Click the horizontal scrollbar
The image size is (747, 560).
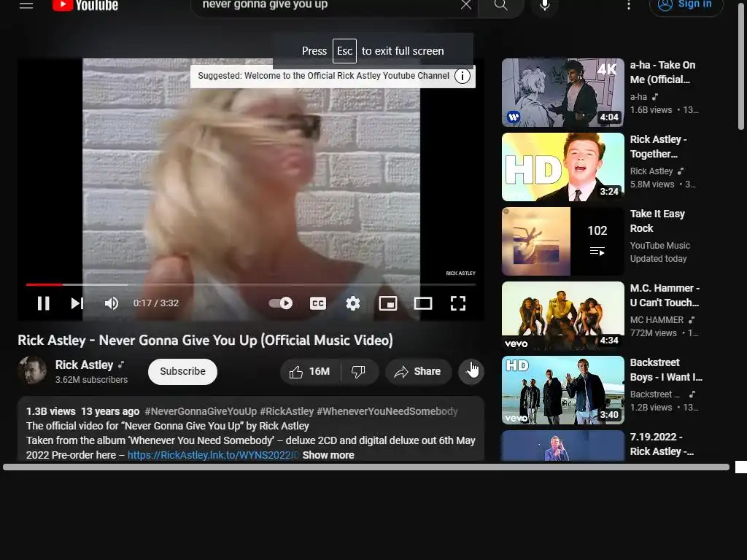pos(366,467)
